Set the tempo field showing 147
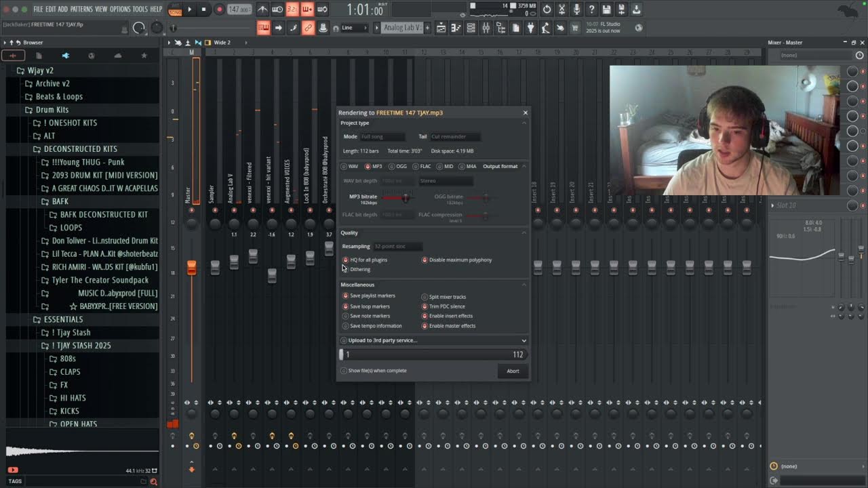 [x=239, y=9]
